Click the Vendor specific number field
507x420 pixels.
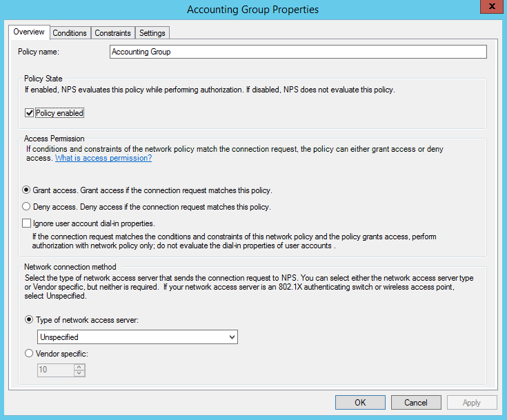[x=56, y=370]
